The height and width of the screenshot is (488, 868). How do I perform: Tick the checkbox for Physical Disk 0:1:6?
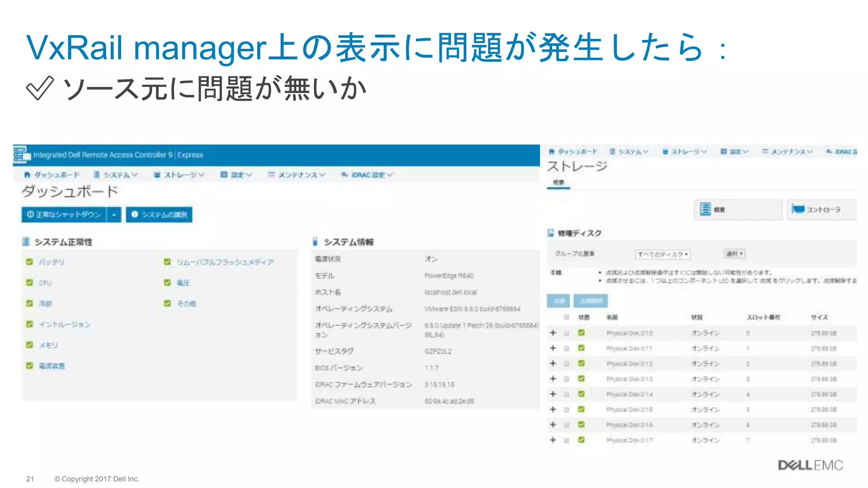567,425
